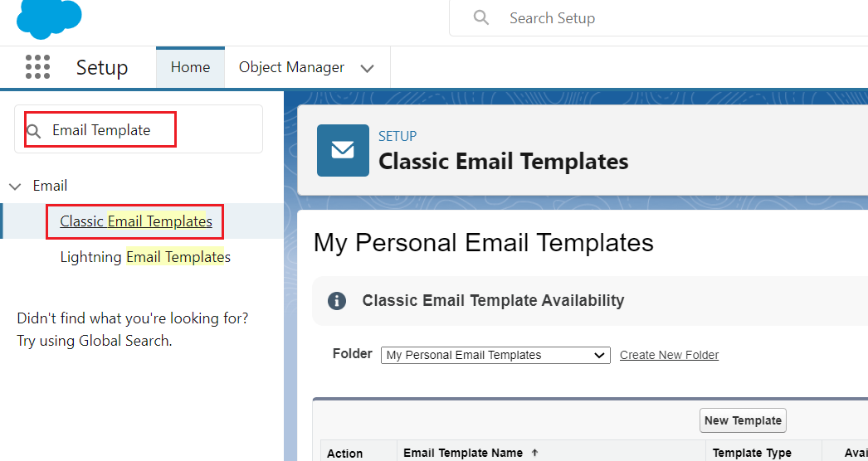The height and width of the screenshot is (461, 868).
Task: Click the Quick Find magnifier icon
Action: coord(34,131)
